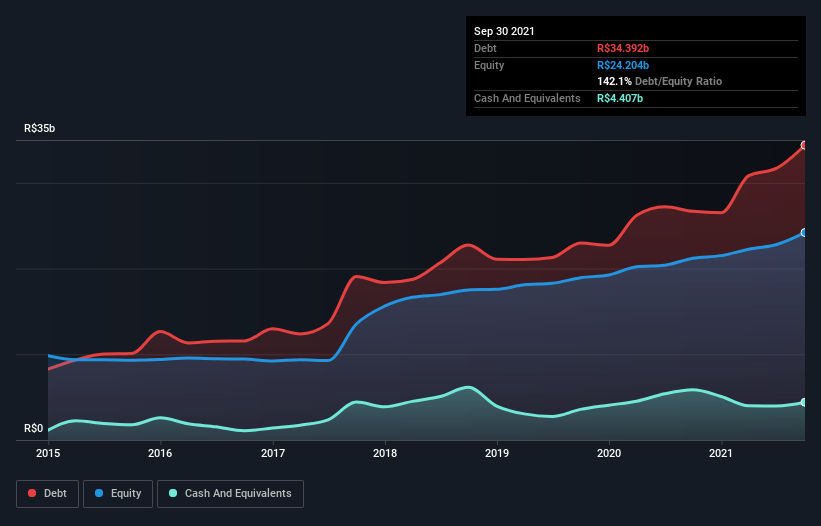Click the R$4.407b cash value

(620, 98)
